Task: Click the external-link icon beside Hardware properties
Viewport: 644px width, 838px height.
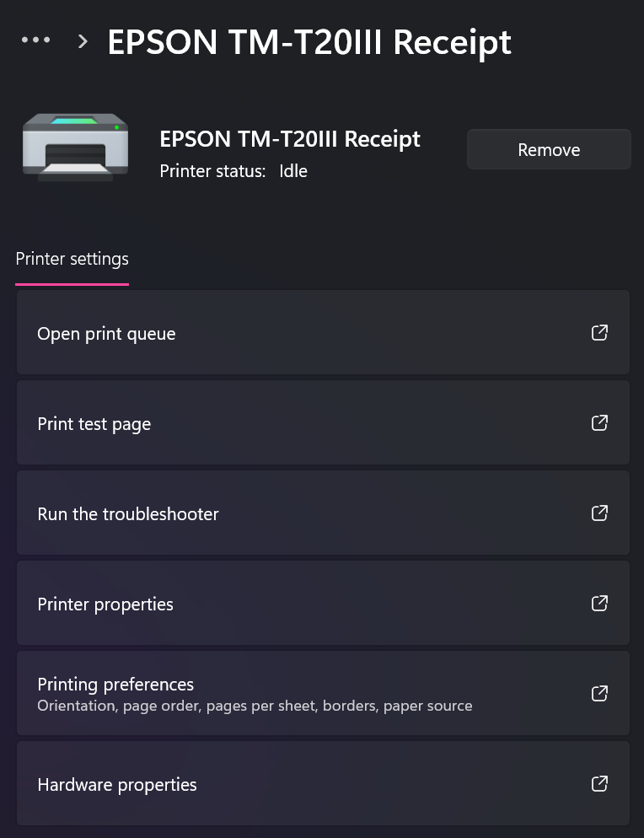Action: pos(599,783)
